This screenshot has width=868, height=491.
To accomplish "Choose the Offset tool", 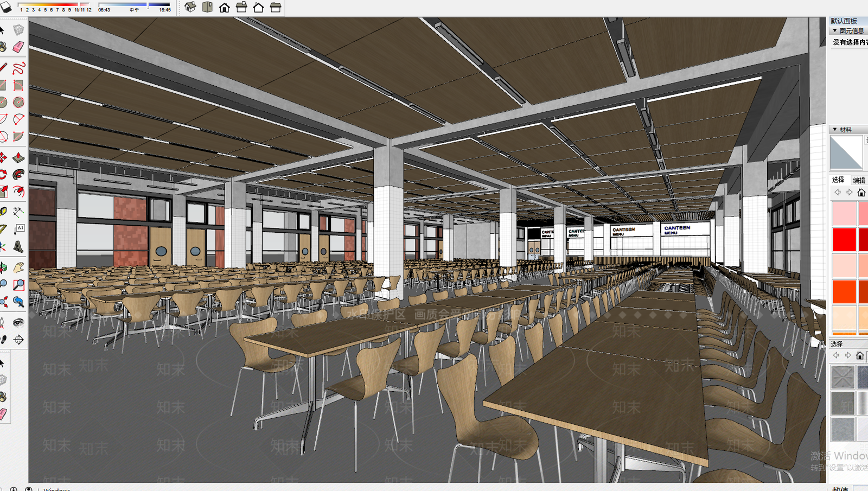I will pos(18,191).
